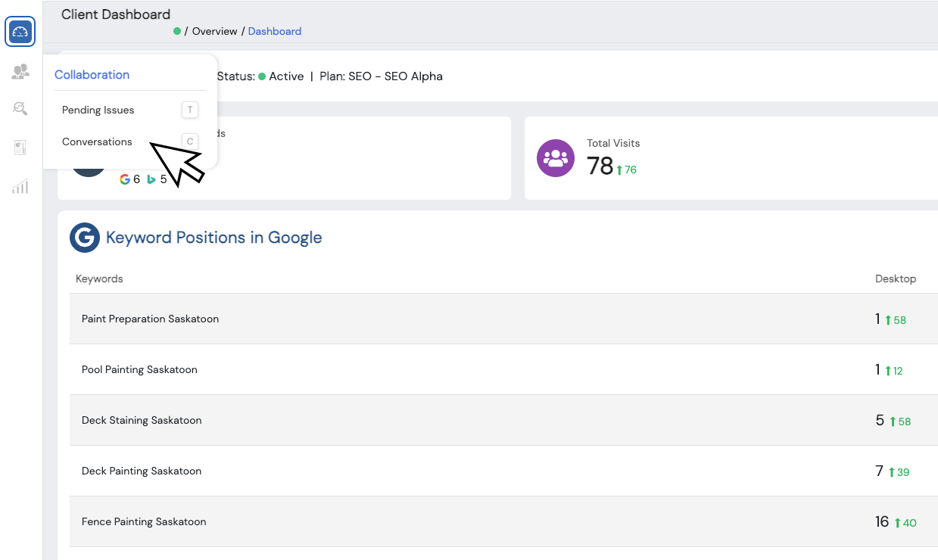Screen dimensions: 938x560
Task: Click the Google logo beside Keyword Positions
Action: pos(85,238)
